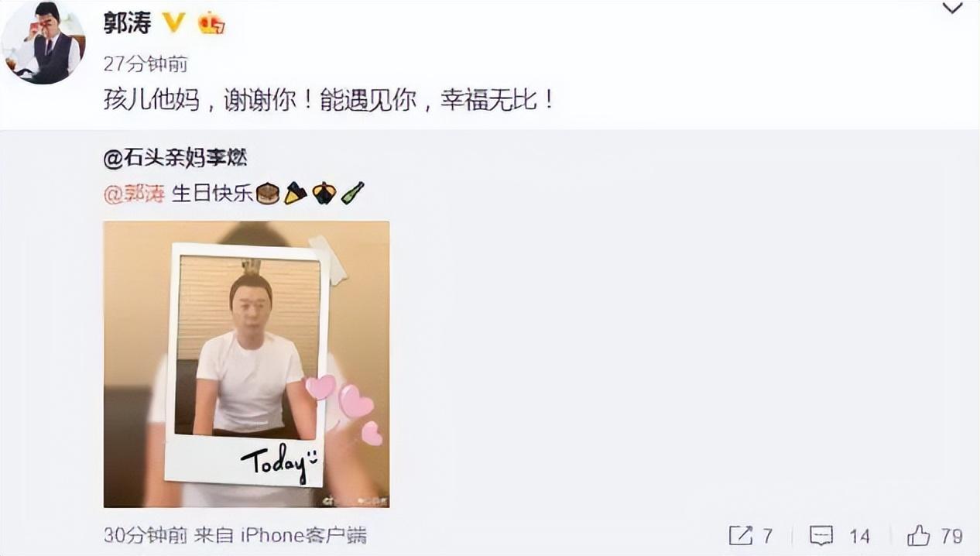This screenshot has height=556, width=980.
Task: Click the like count 79
Action: pos(951,536)
